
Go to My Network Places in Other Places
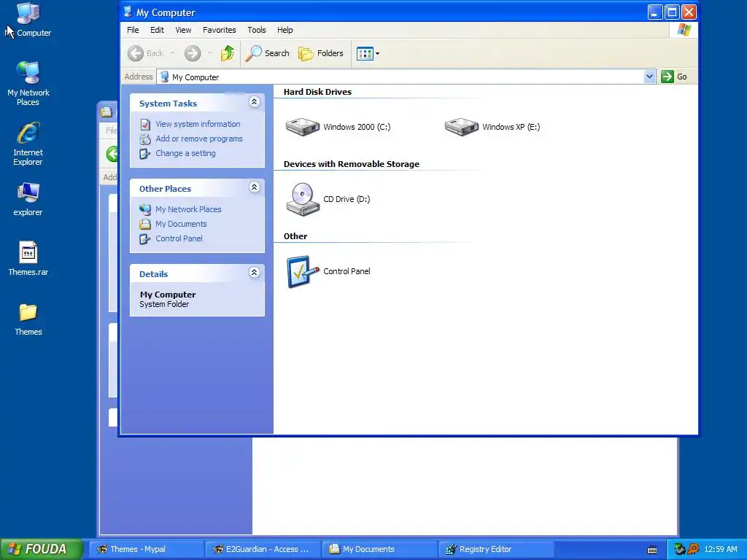(188, 209)
